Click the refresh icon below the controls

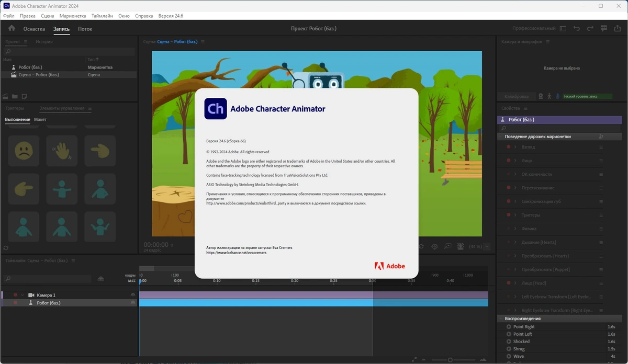pos(6,248)
